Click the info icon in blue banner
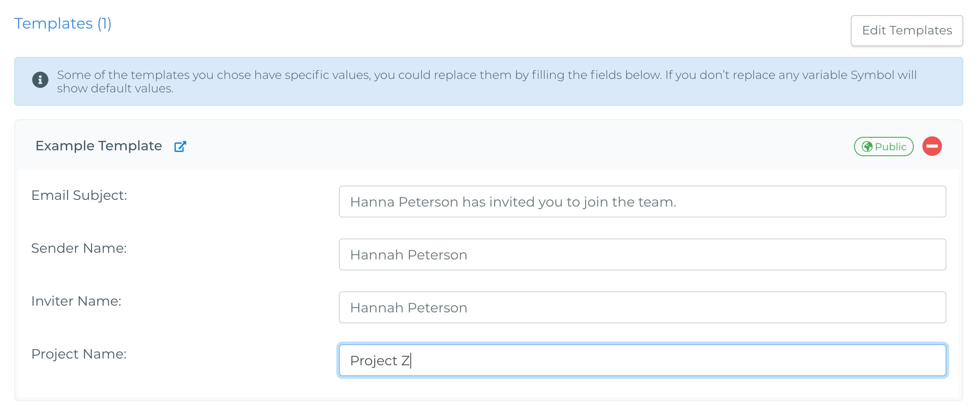The width and height of the screenshot is (980, 419). (x=40, y=79)
